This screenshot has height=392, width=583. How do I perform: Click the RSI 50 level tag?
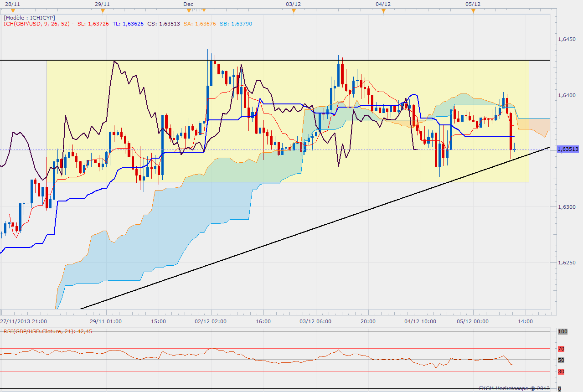tap(562, 360)
